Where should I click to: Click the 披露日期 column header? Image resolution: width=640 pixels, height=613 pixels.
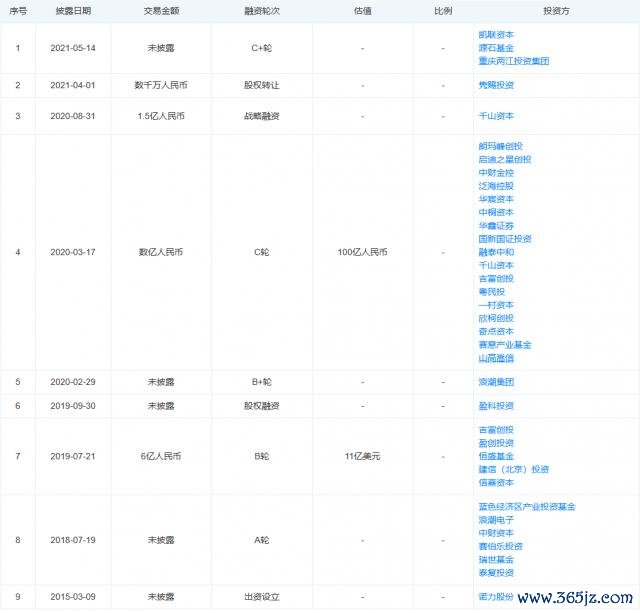pos(73,11)
